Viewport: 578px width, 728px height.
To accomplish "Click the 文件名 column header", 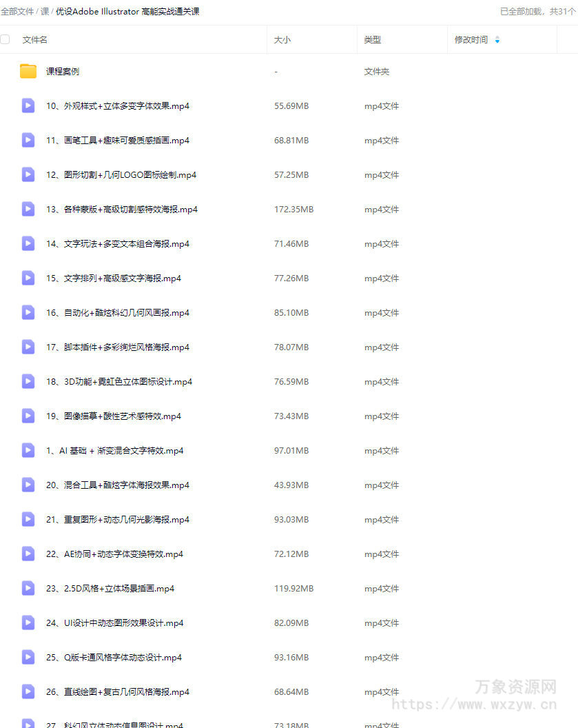I will 35,40.
